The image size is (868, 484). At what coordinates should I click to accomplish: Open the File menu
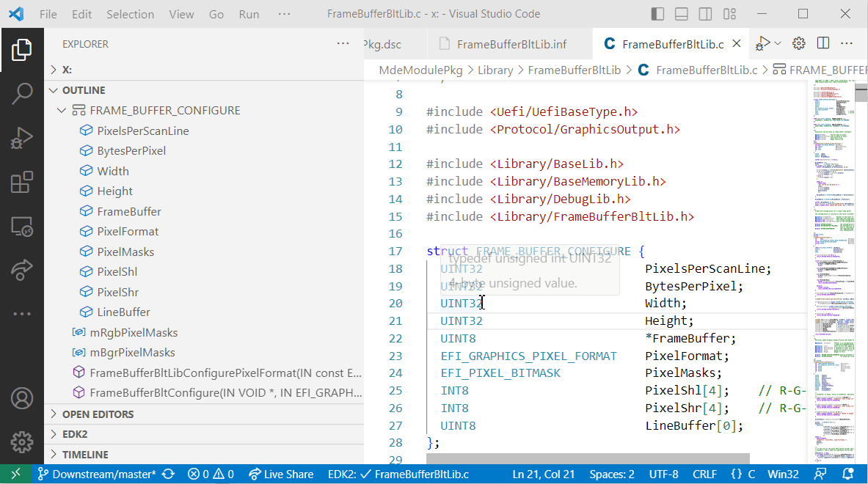48,14
